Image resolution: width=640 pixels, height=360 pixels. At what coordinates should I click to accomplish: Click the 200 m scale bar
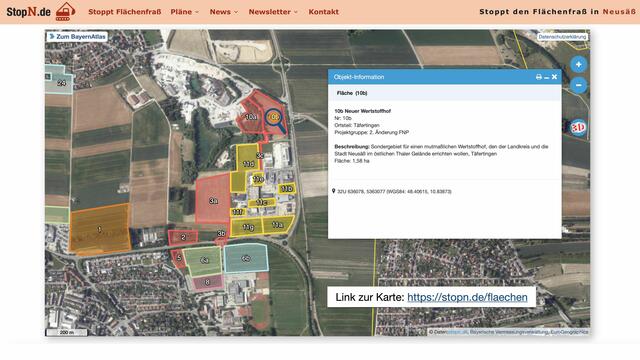pos(67,332)
